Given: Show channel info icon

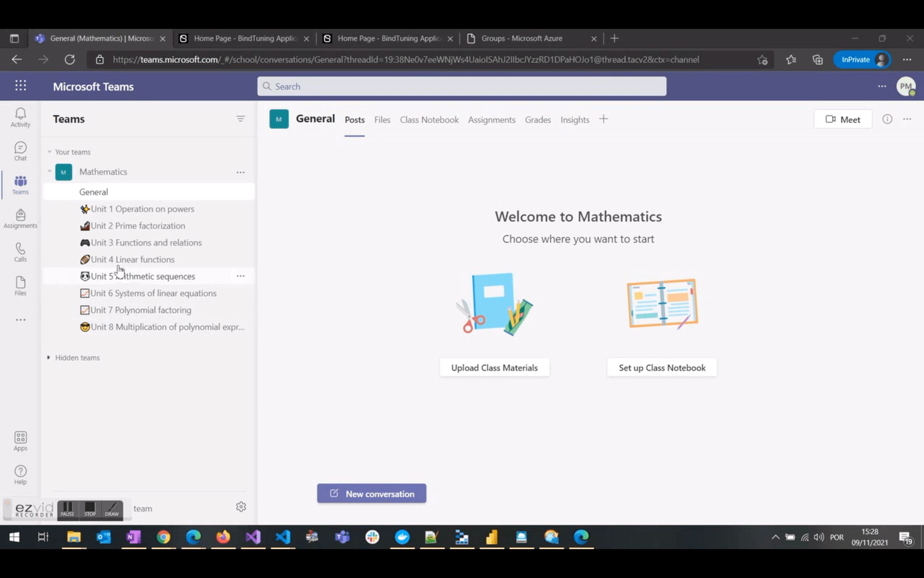Looking at the screenshot, I should tap(887, 119).
